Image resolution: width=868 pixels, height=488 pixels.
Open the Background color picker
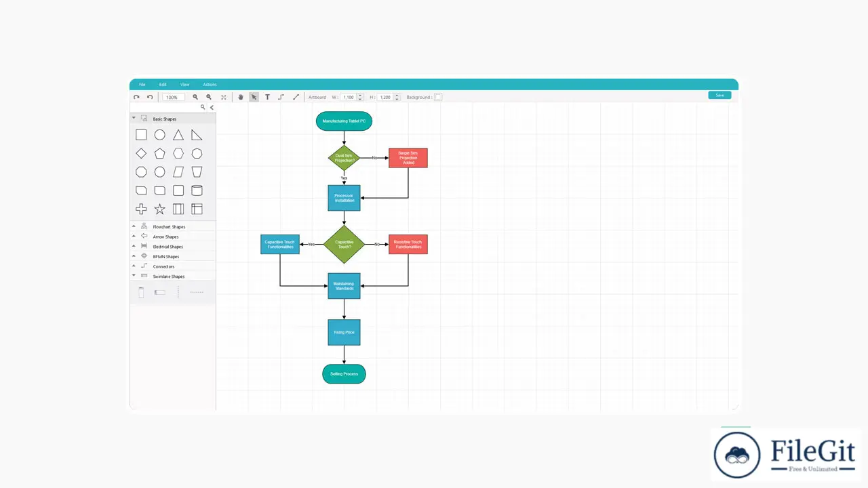click(438, 97)
